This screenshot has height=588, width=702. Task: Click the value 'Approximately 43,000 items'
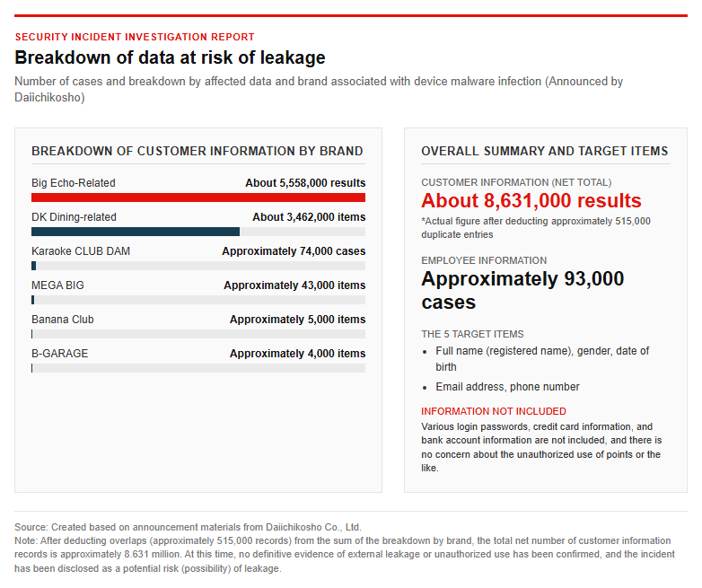tap(294, 285)
